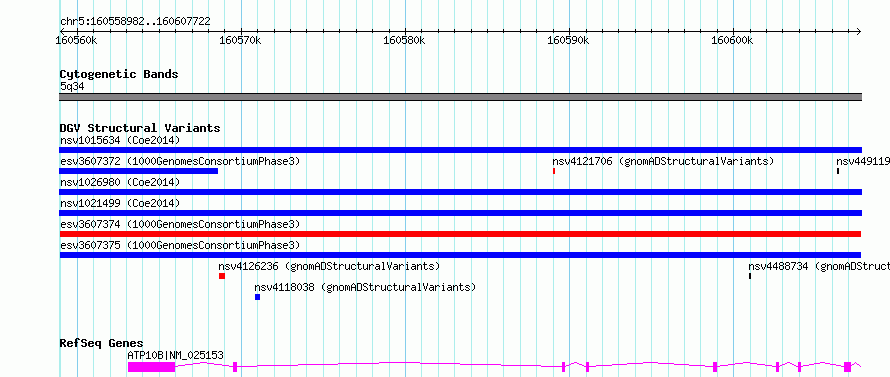Click the RefSeq Genes track title

(x=102, y=344)
